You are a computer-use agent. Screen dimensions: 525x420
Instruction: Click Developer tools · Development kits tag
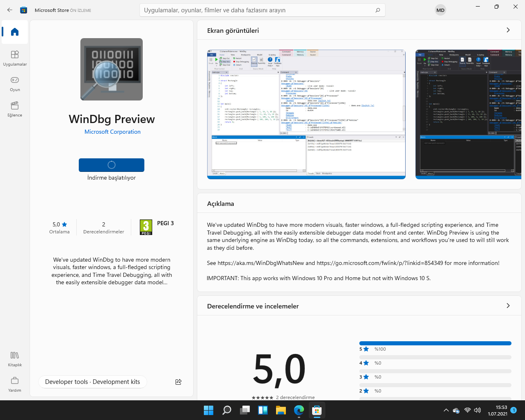click(93, 382)
